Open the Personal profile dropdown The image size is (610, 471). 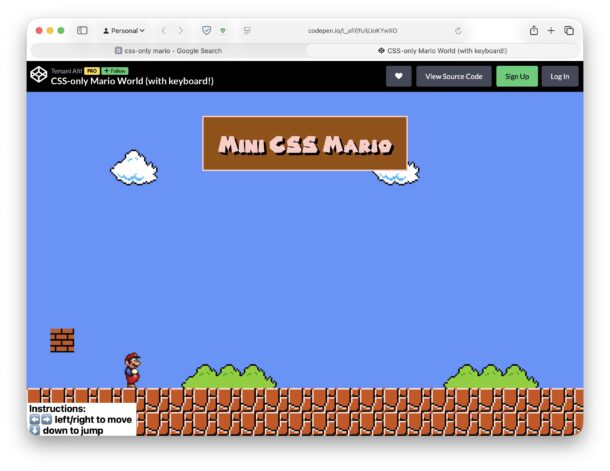point(124,31)
